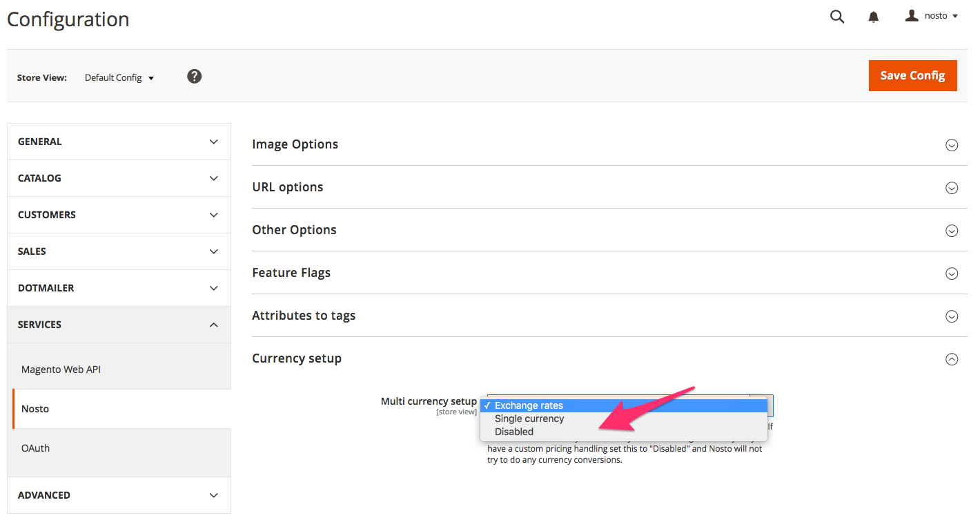
Task: Open the nosto user account menu
Action: [932, 16]
